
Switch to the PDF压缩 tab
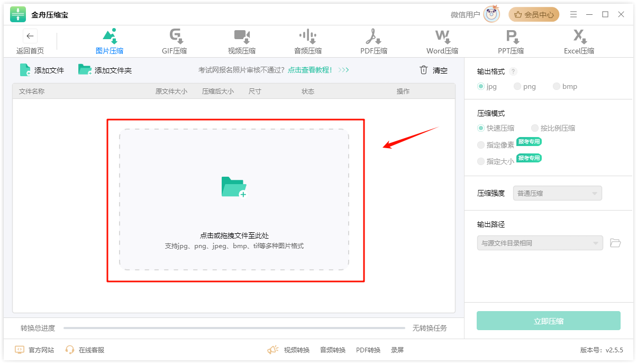tap(374, 42)
